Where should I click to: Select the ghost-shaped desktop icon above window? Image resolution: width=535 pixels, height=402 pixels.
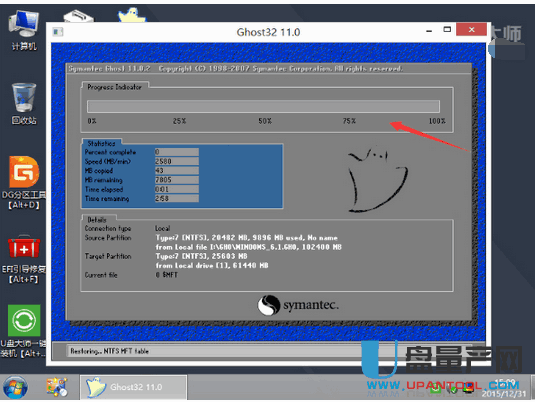pyautogui.click(x=132, y=15)
